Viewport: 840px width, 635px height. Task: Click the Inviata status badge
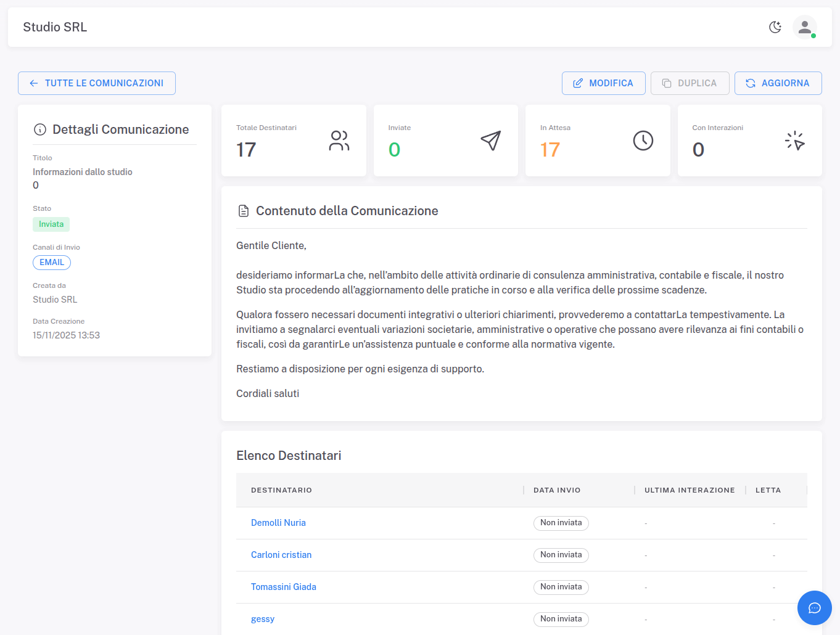pyautogui.click(x=51, y=224)
